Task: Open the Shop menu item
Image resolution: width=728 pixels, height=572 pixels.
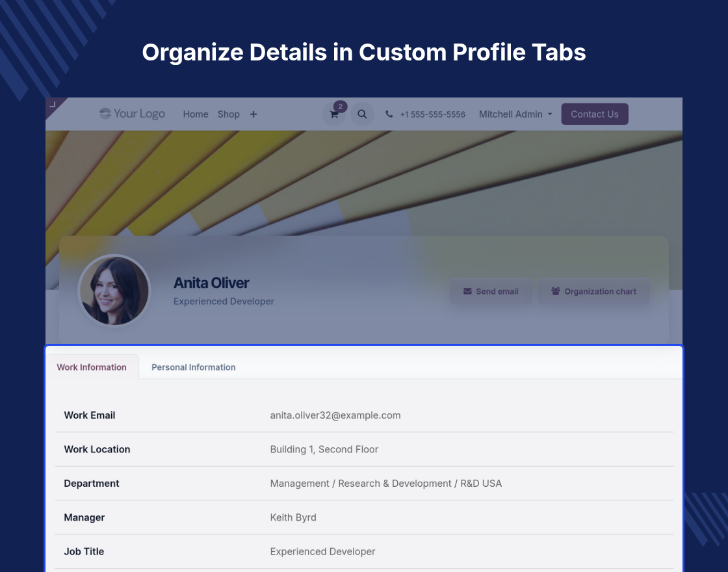Action: click(x=228, y=114)
